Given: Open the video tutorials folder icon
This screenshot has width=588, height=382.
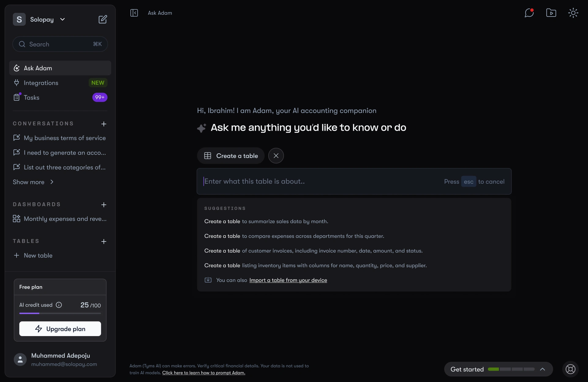Looking at the screenshot, I should tap(551, 13).
